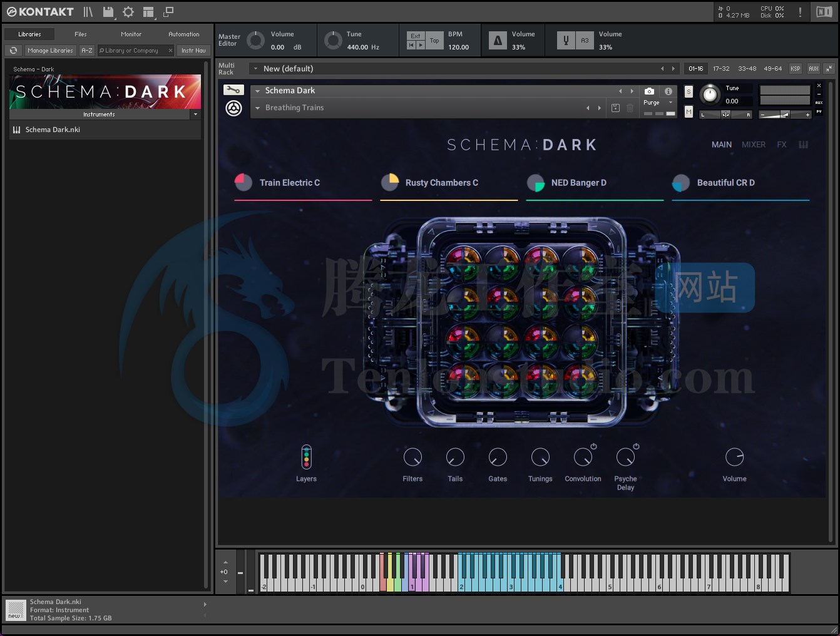
Task: Solo the Schema Dark instrument
Action: (x=689, y=91)
